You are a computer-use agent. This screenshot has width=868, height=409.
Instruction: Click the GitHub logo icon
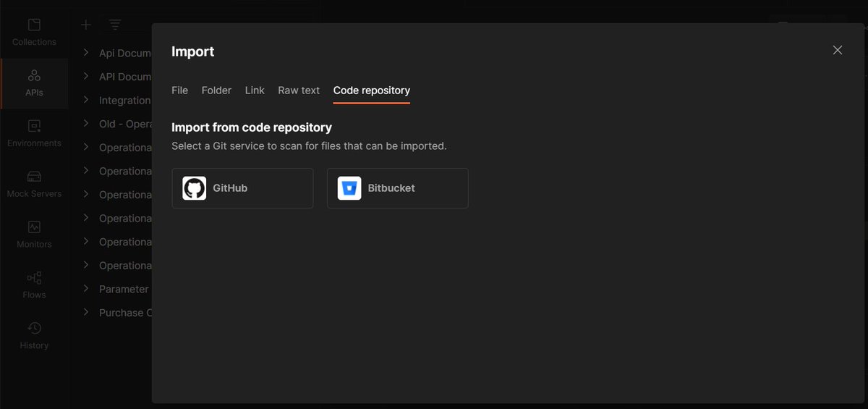click(x=194, y=188)
